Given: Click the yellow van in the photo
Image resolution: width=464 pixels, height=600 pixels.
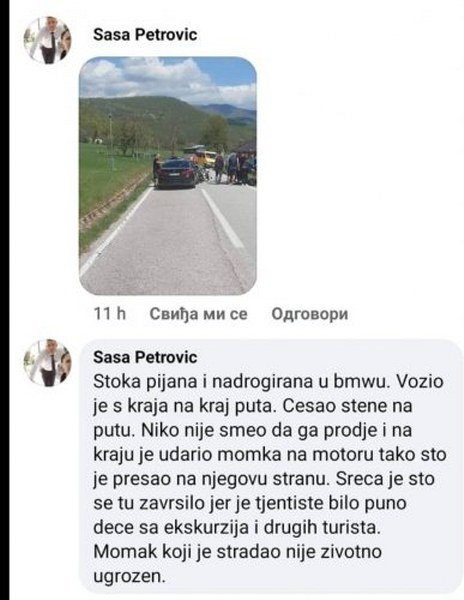Looking at the screenshot, I should point(205,158).
